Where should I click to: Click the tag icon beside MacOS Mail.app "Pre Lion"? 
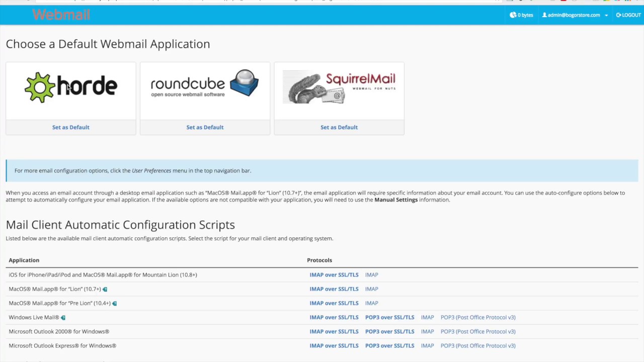coord(114,303)
